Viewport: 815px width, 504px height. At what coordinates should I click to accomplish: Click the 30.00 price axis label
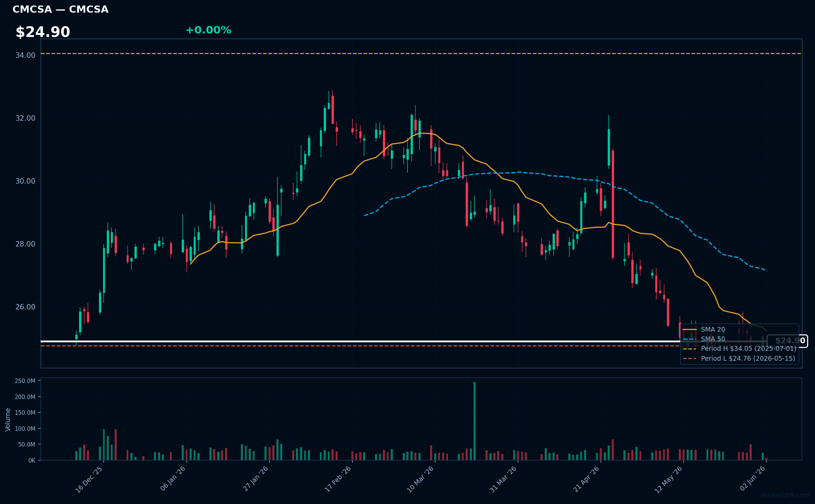[25, 181]
